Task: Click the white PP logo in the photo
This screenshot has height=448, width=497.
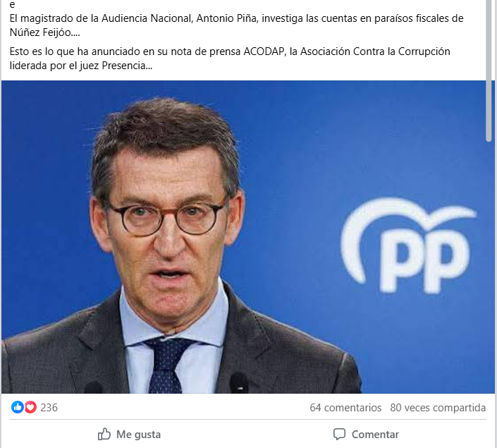Action: coord(407,245)
